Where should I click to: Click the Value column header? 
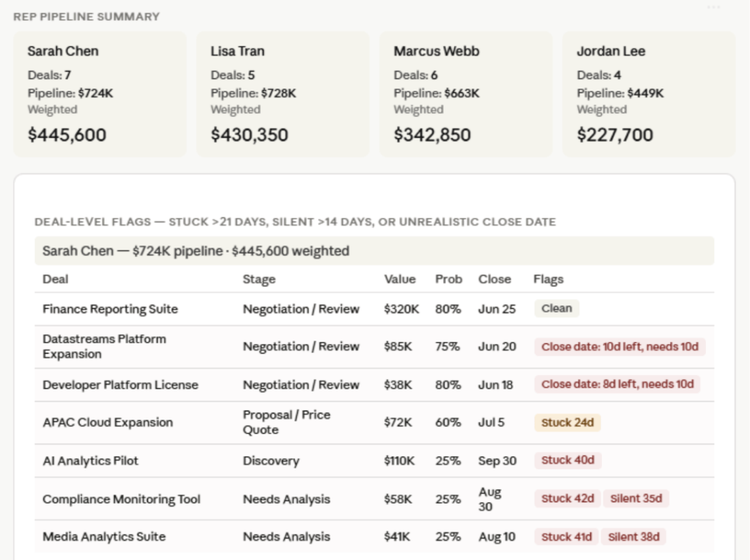click(400, 280)
